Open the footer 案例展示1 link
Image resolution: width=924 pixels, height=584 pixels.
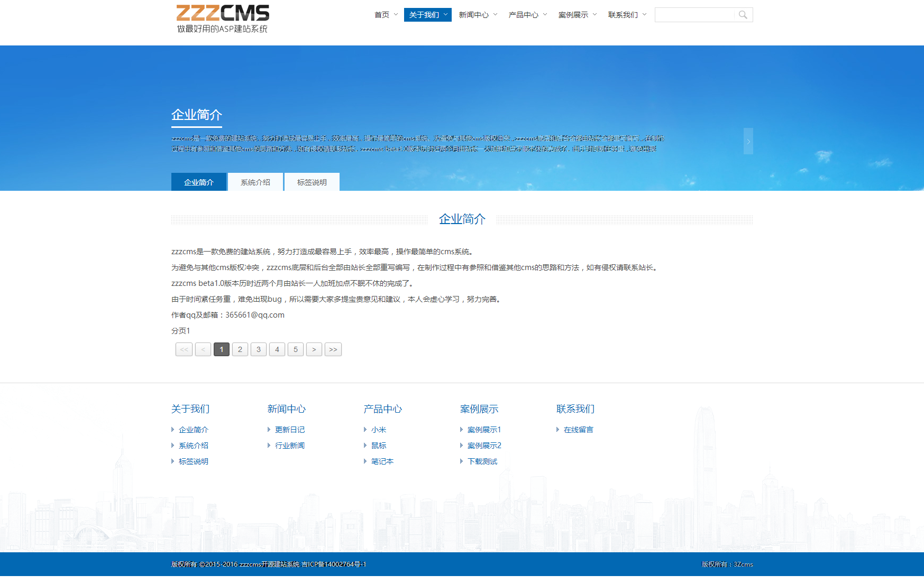484,430
